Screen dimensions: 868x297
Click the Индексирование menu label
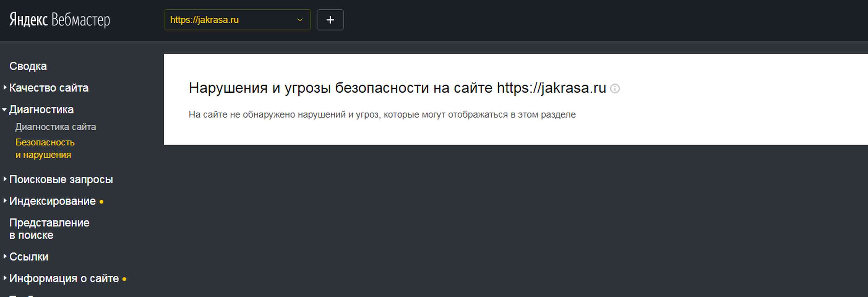[x=52, y=201]
